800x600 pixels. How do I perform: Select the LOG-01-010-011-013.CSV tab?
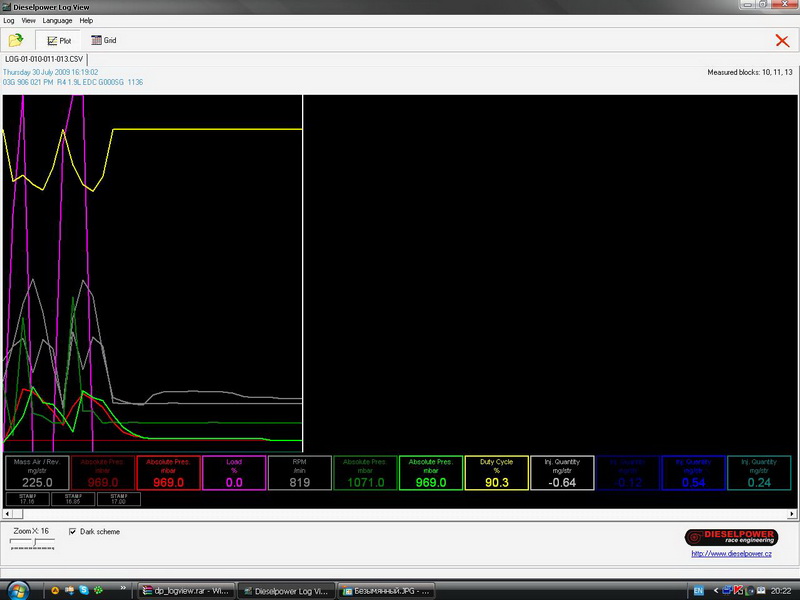[x=44, y=59]
